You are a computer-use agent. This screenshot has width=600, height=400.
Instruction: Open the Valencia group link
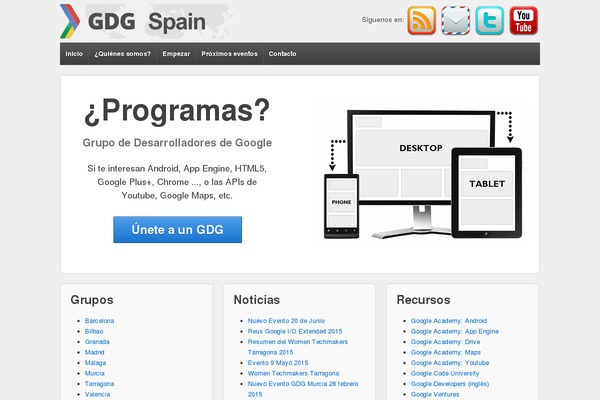(x=98, y=394)
